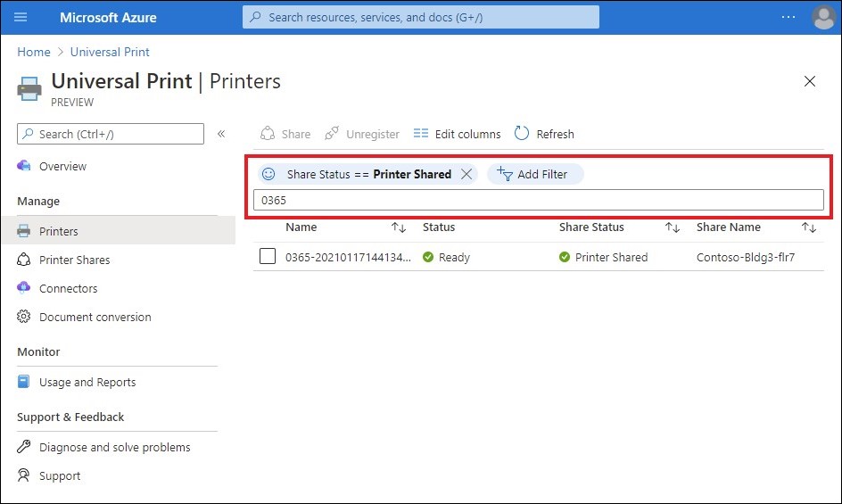Viewport: 842px width, 504px height.
Task: Go to Universal Print breadcrumb
Action: 110,52
